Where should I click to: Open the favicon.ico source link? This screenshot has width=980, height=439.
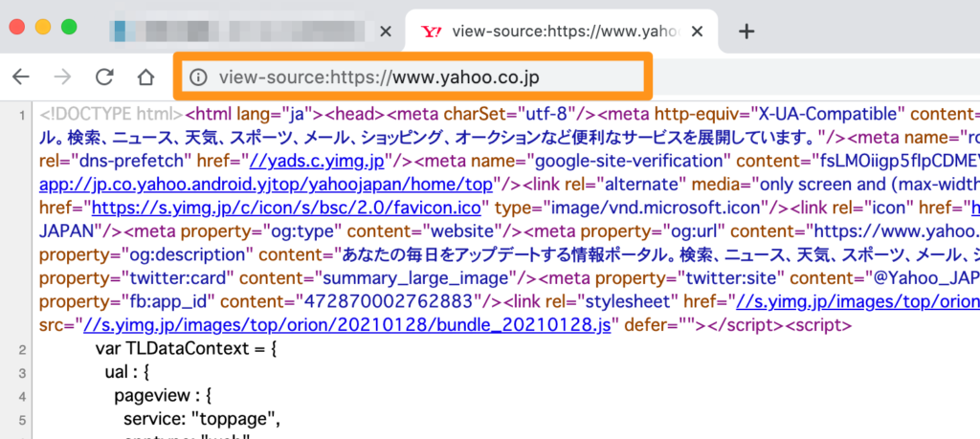(x=269, y=206)
